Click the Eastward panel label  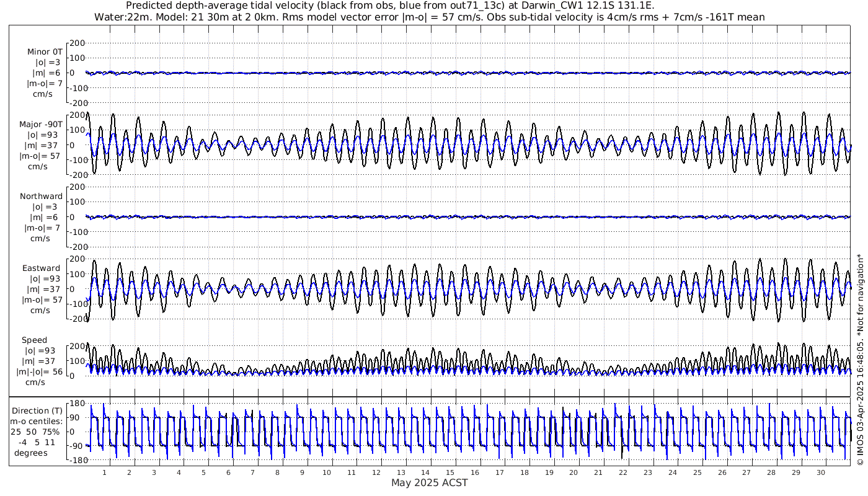41,268
